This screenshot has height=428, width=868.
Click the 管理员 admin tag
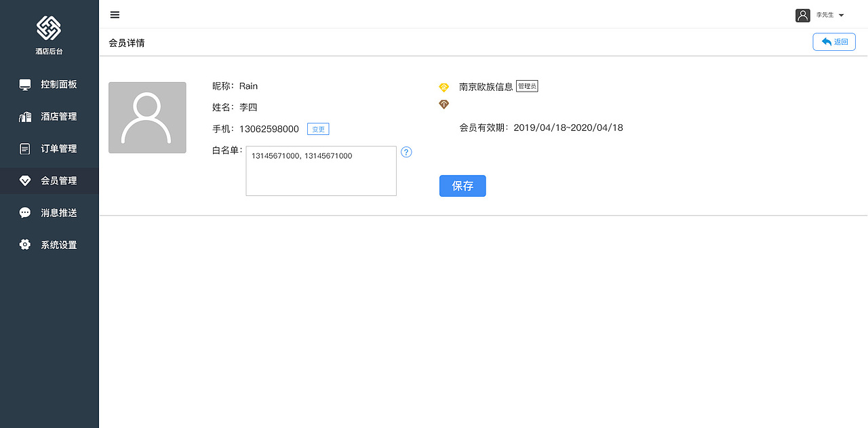(x=527, y=86)
